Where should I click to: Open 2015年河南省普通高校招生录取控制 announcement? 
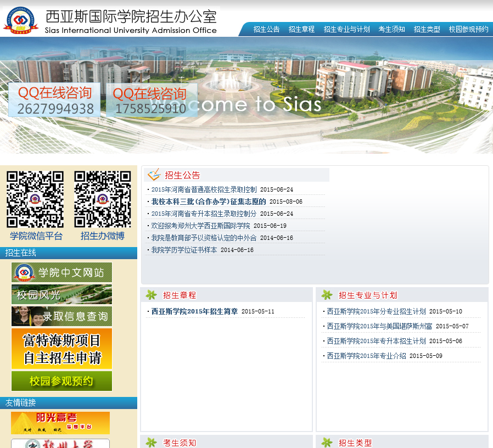204,189
